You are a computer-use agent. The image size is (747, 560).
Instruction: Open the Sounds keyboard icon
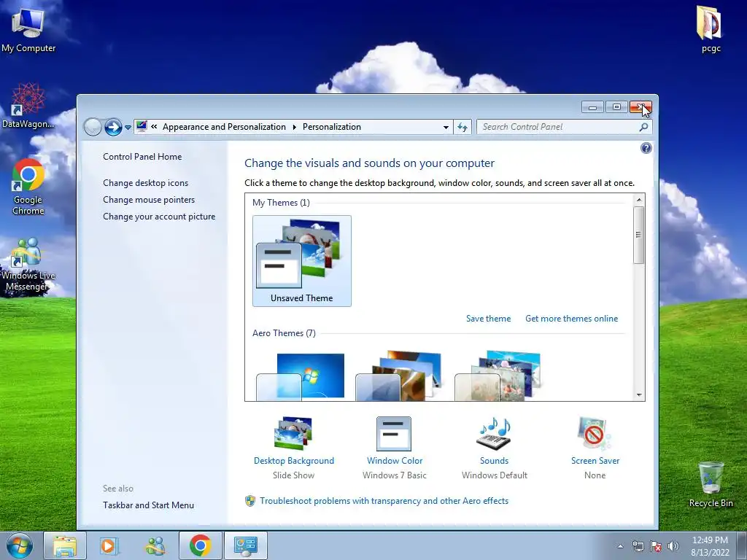(494, 433)
